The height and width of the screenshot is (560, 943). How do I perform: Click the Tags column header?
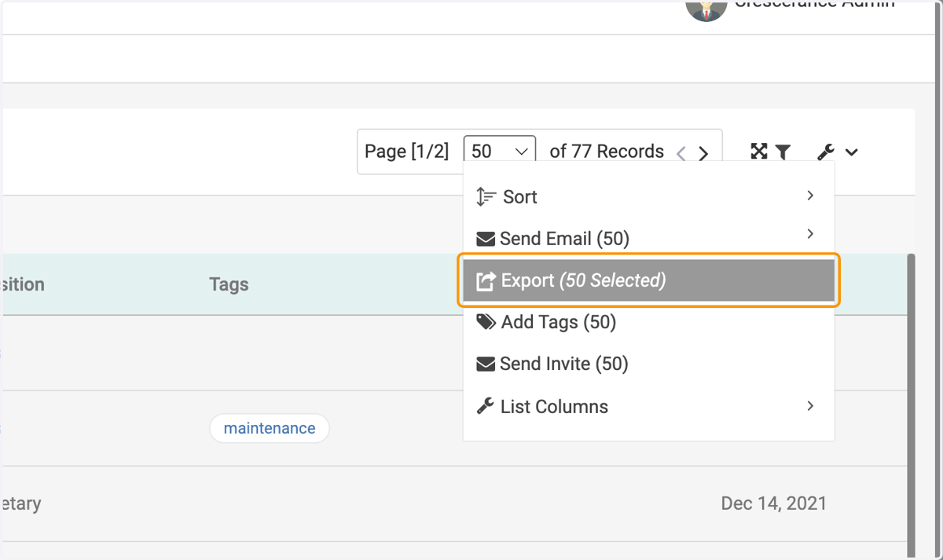[x=229, y=284]
